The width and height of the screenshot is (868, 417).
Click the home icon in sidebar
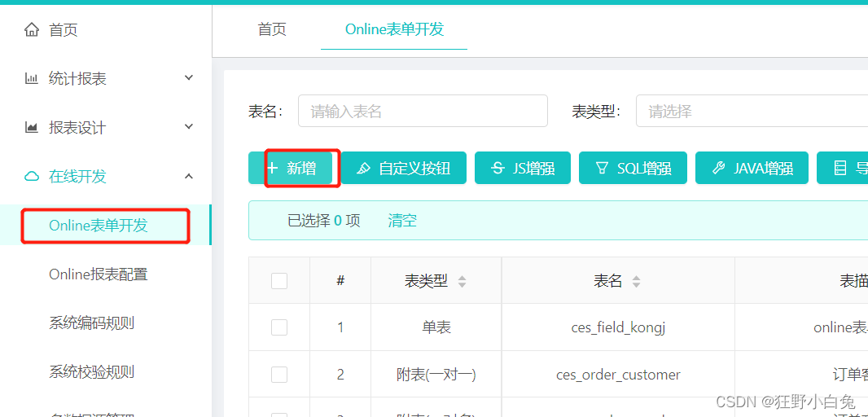[32, 30]
